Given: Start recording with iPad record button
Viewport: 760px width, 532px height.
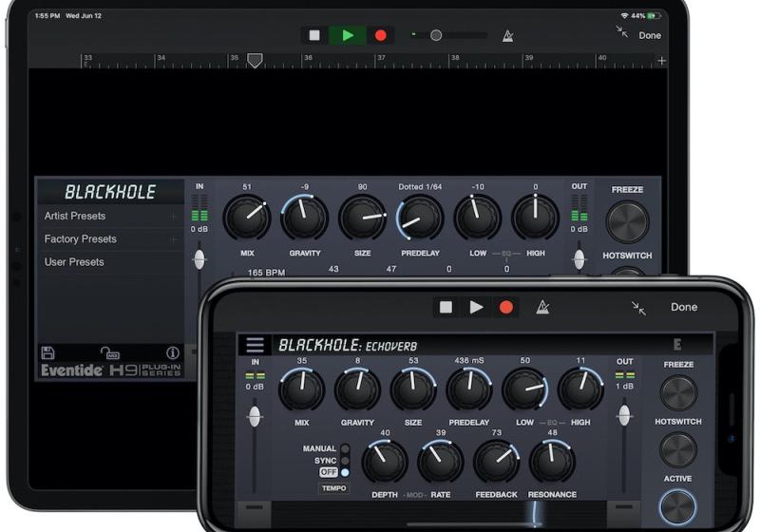Looking at the screenshot, I should click(381, 35).
